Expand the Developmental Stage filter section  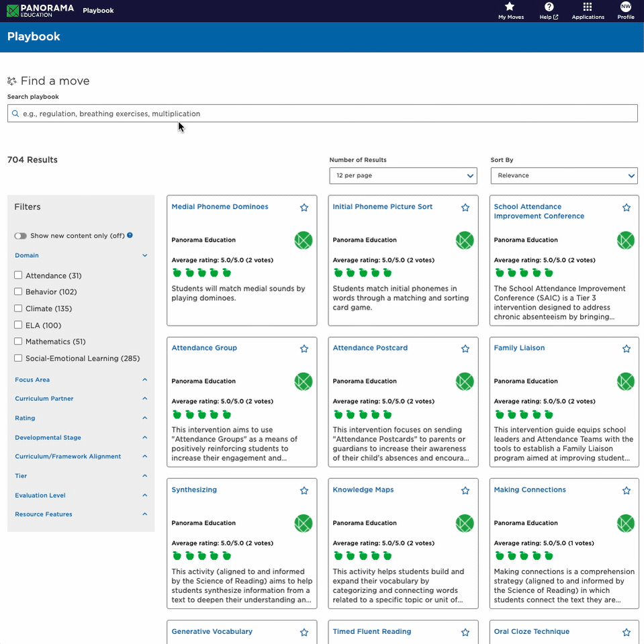[x=81, y=437]
